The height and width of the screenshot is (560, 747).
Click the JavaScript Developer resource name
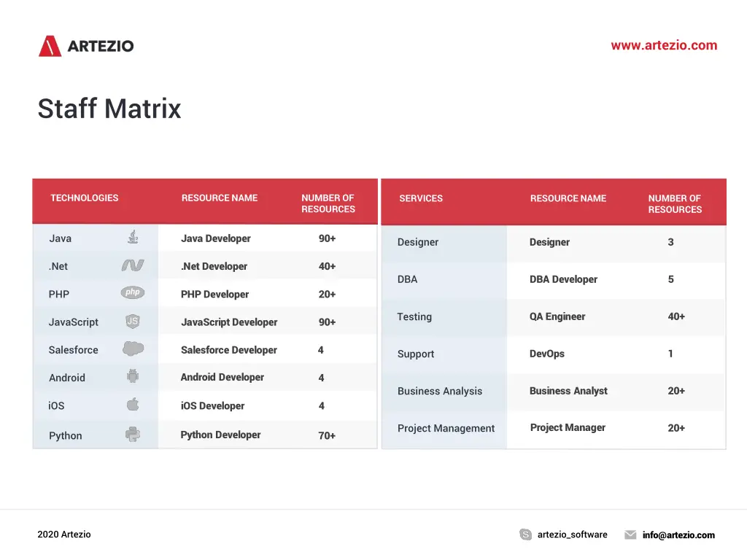click(x=229, y=322)
